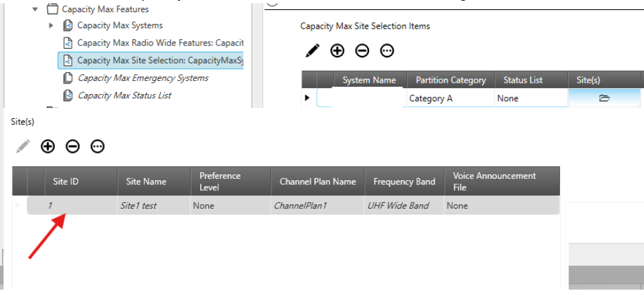Remove the selected Site Selection item
This screenshot has width=644, height=295.
point(362,51)
